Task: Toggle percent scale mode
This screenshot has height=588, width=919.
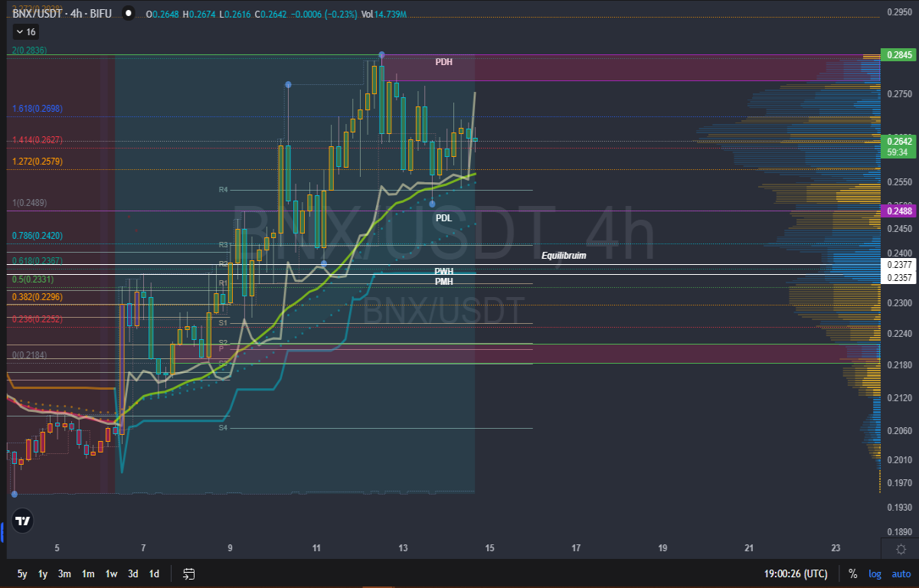Action: coord(852,573)
